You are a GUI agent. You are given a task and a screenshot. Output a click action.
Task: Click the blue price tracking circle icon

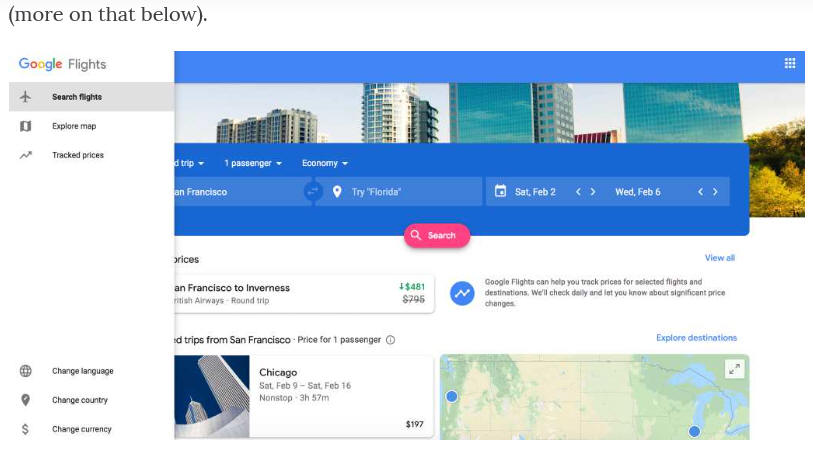(x=462, y=293)
